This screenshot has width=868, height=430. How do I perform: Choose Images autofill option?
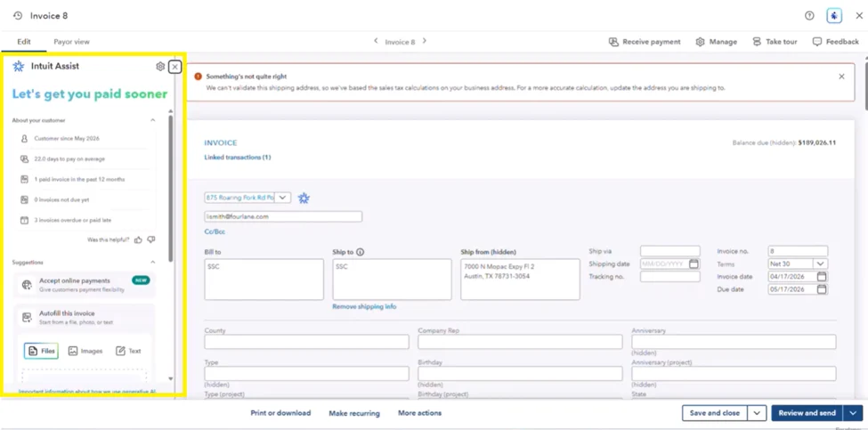click(85, 351)
